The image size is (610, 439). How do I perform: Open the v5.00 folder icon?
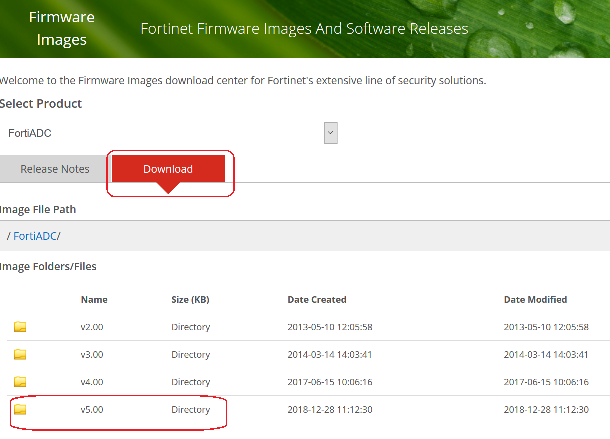point(20,410)
